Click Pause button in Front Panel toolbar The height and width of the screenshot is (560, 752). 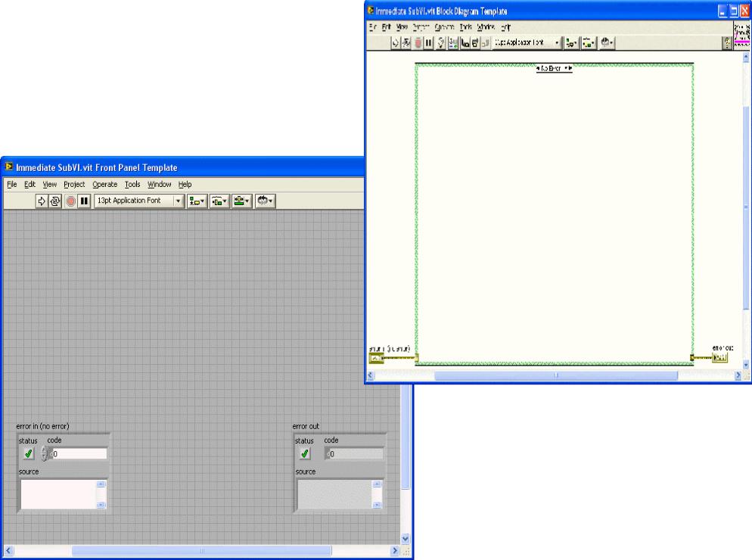(84, 201)
